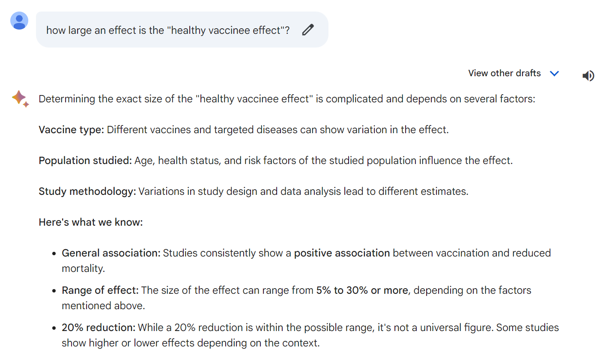Click the "Range of effect:" bullet label
Screen dimensions: 612x364
(100, 290)
